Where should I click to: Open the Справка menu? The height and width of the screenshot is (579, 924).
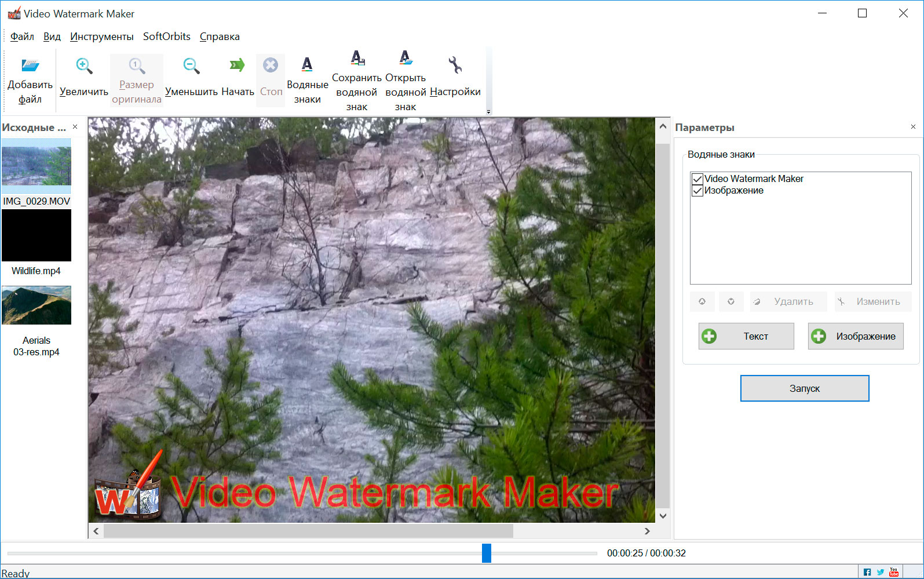[x=220, y=37]
